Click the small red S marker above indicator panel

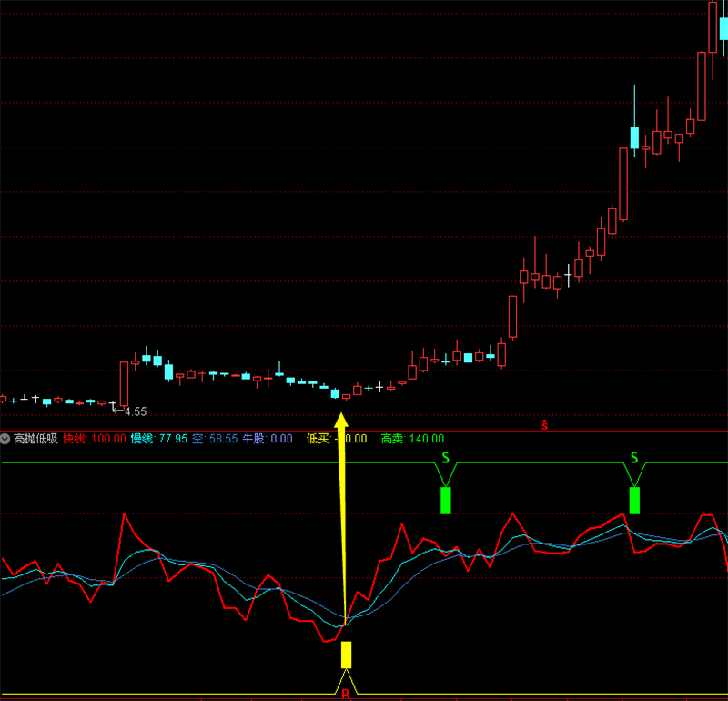pos(544,424)
